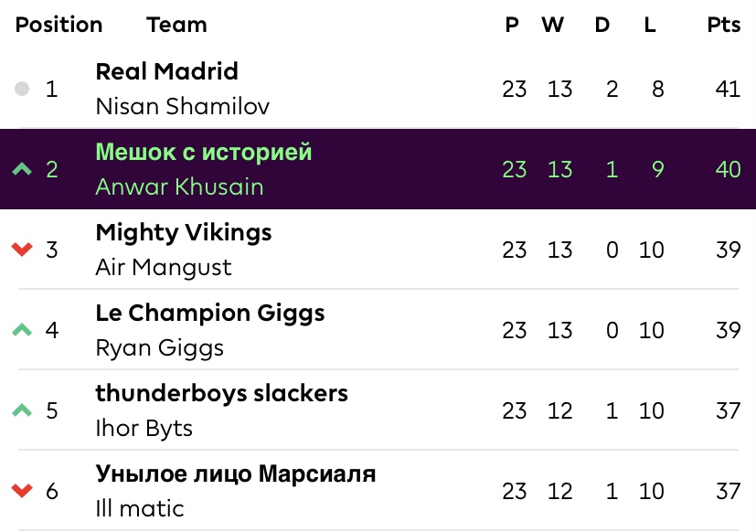The image size is (756, 532).
Task: Click the grey no-change dot beside position 1
Action: coord(22,89)
